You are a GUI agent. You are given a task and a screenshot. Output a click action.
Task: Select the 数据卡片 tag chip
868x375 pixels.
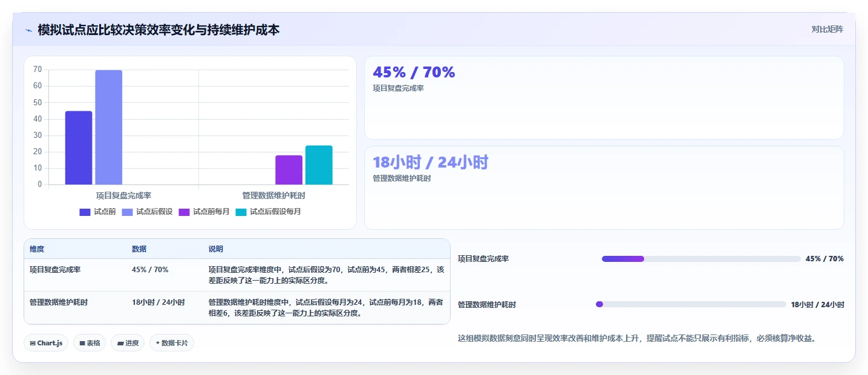pos(172,343)
